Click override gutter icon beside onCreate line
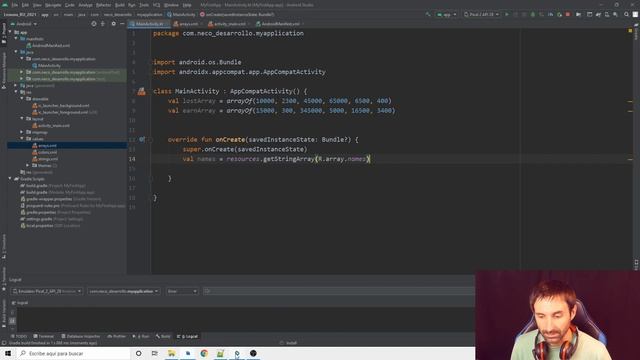Viewport: 640px width, 360px height. click(x=142, y=139)
